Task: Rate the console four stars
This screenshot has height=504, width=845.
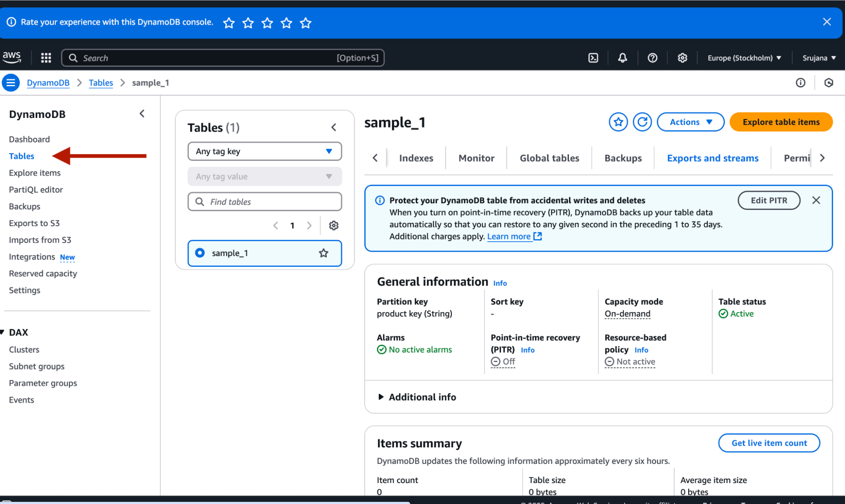Action: [287, 23]
